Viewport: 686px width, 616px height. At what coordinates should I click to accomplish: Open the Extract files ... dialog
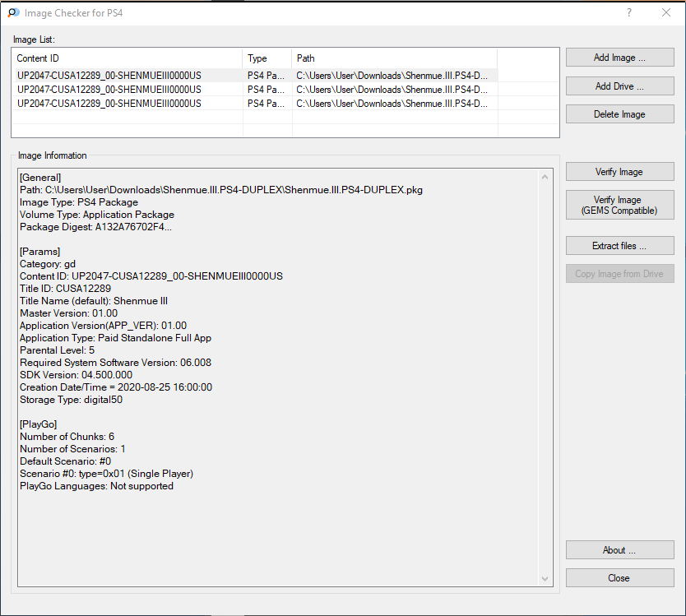619,246
